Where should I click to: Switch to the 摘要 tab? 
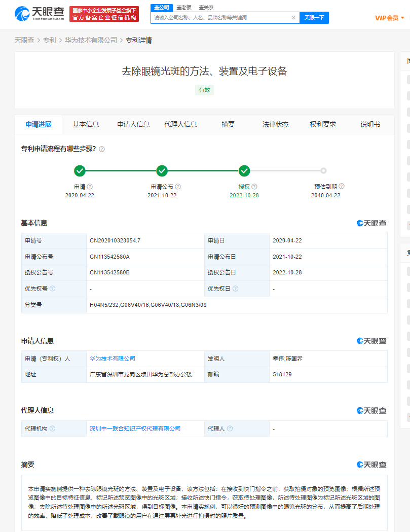tap(228, 125)
